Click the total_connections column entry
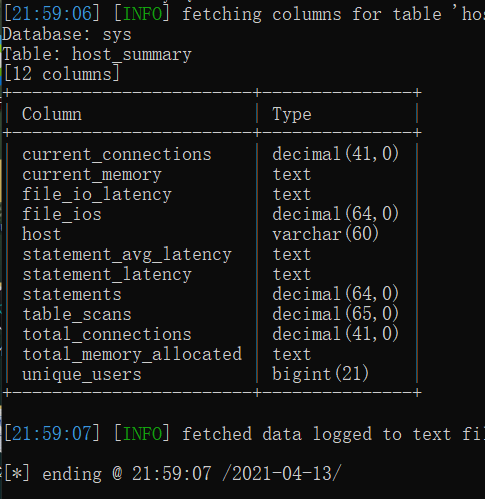 (107, 335)
